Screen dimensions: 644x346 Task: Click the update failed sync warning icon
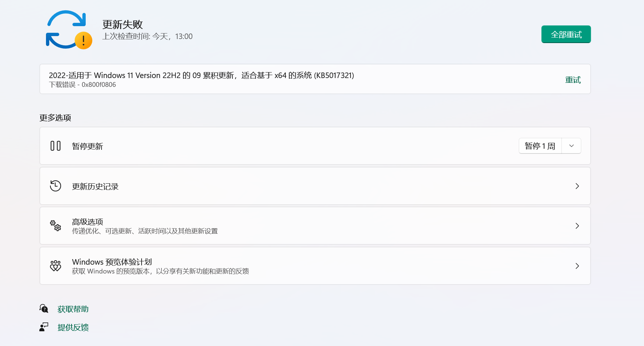69,30
